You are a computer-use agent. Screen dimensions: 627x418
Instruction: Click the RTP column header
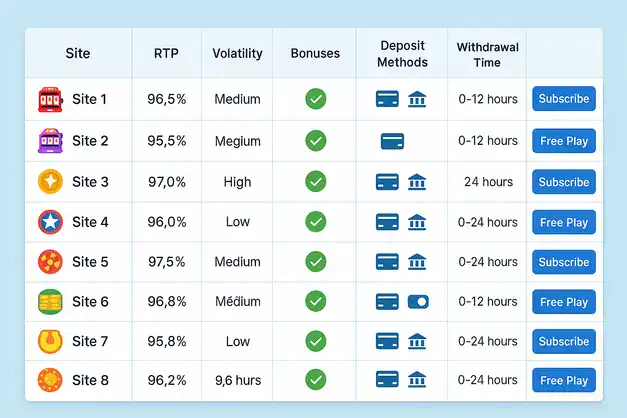166,53
